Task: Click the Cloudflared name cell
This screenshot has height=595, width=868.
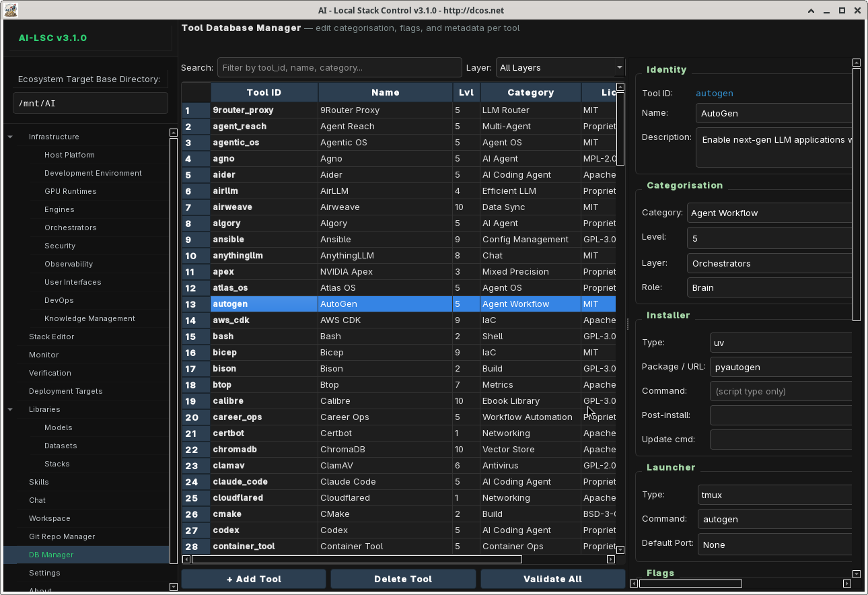Action: coord(386,498)
